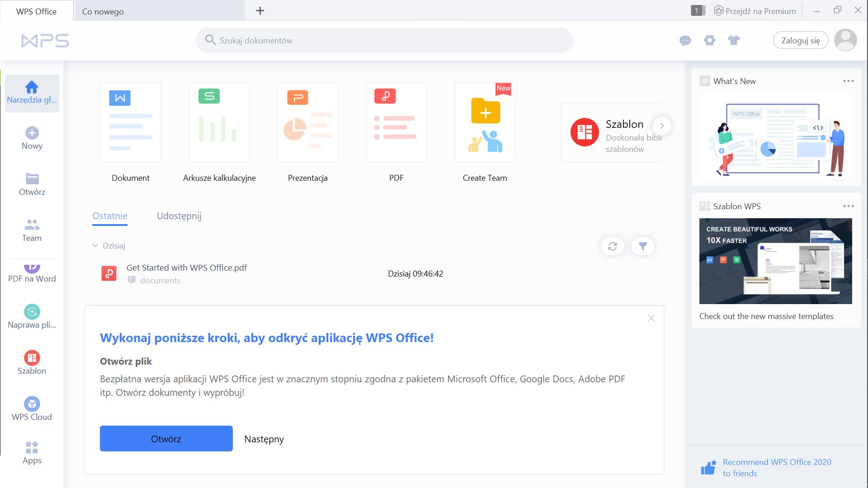The image size is (868, 488).
Task: Switch to the Udostępnij tab
Action: point(179,216)
